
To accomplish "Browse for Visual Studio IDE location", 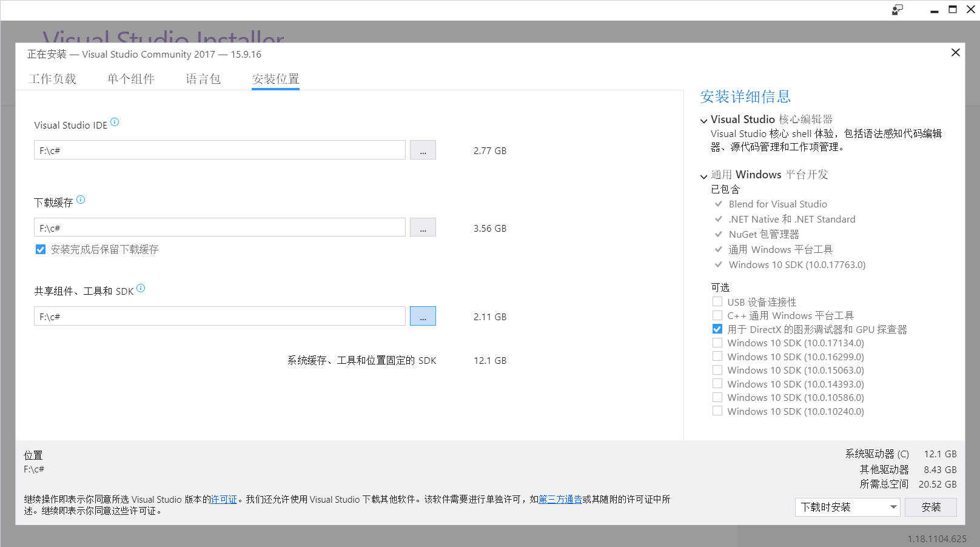I will click(x=423, y=150).
